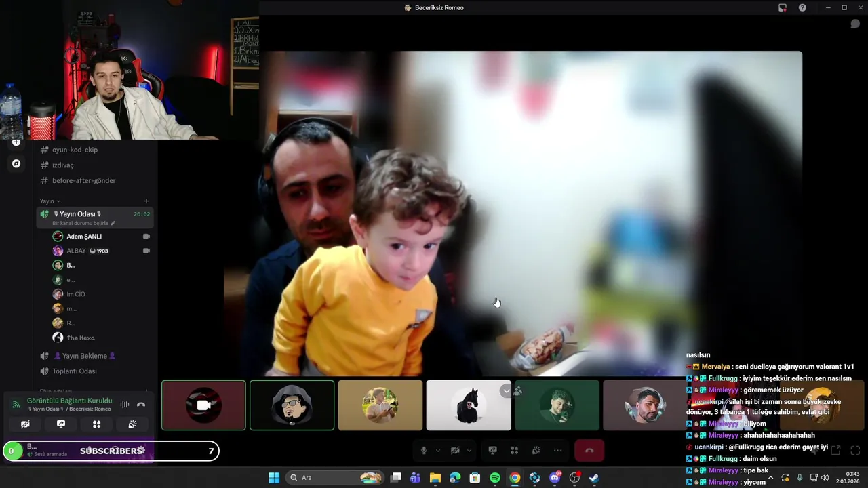The width and height of the screenshot is (868, 488).
Task: Show hidden system tray icons chevron
Action: [770, 478]
